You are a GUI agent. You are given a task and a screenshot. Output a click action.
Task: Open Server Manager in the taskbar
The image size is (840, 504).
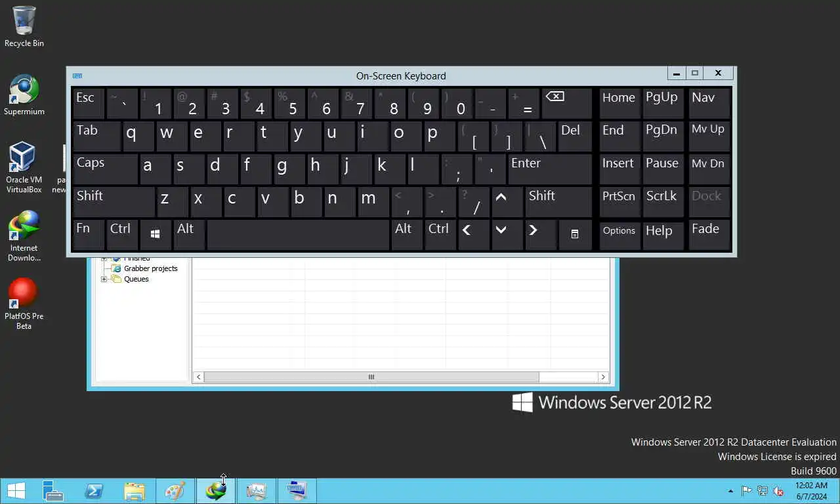click(x=52, y=491)
